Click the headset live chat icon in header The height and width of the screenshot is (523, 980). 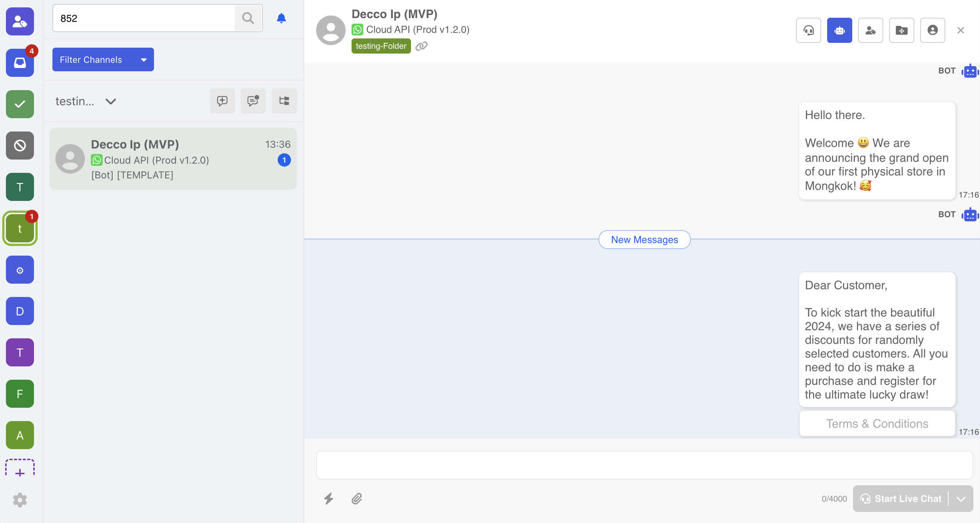point(808,30)
